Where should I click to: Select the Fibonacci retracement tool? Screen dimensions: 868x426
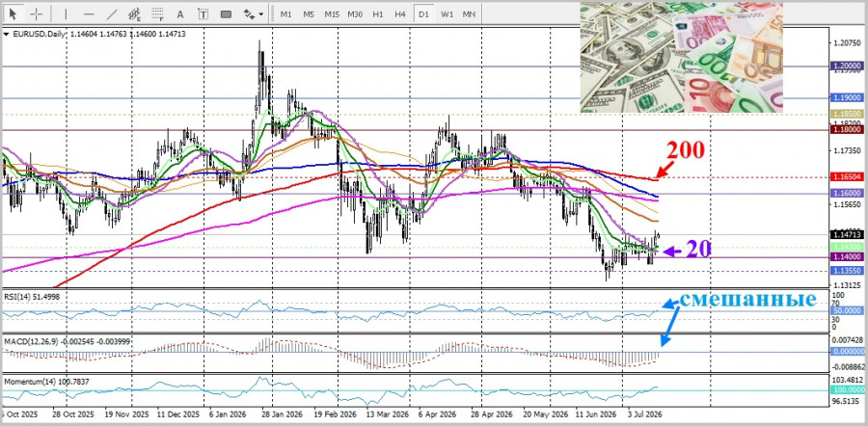[157, 13]
